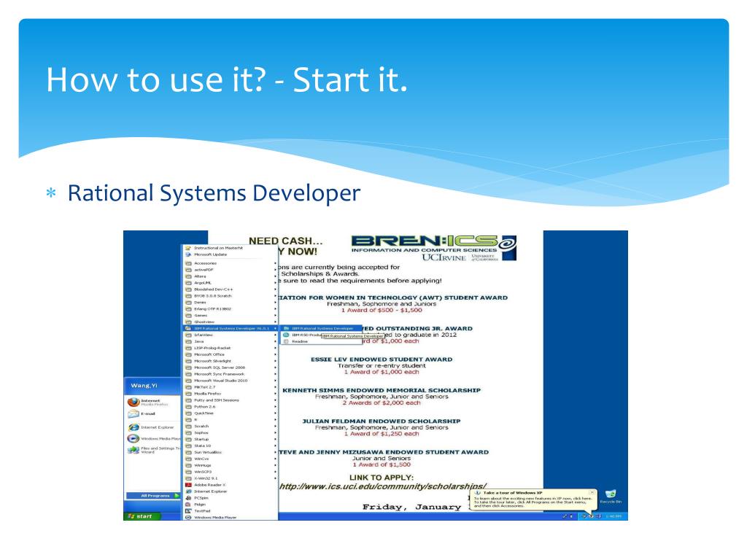Expand the Ghostview program folder
The height and width of the screenshot is (560, 747).
(x=230, y=322)
